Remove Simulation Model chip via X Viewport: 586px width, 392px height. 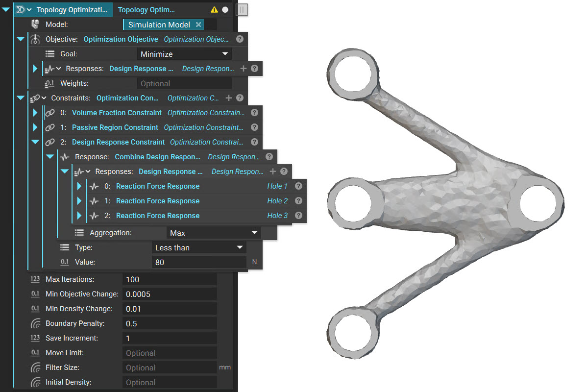198,24
